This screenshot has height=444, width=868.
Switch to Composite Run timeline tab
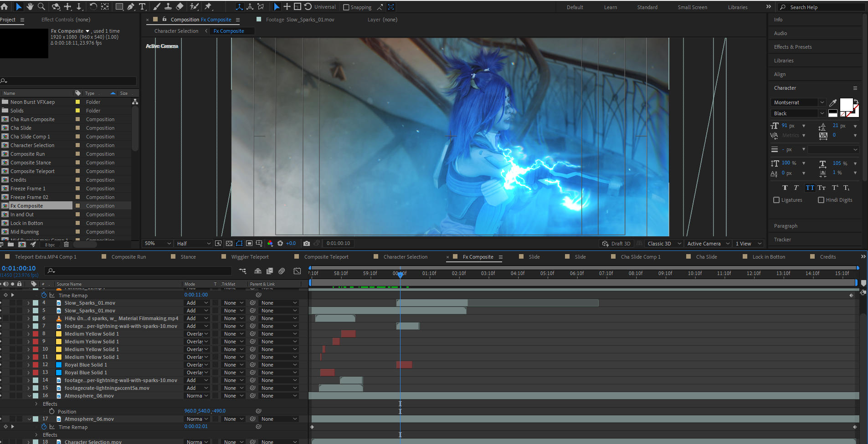[x=128, y=257]
